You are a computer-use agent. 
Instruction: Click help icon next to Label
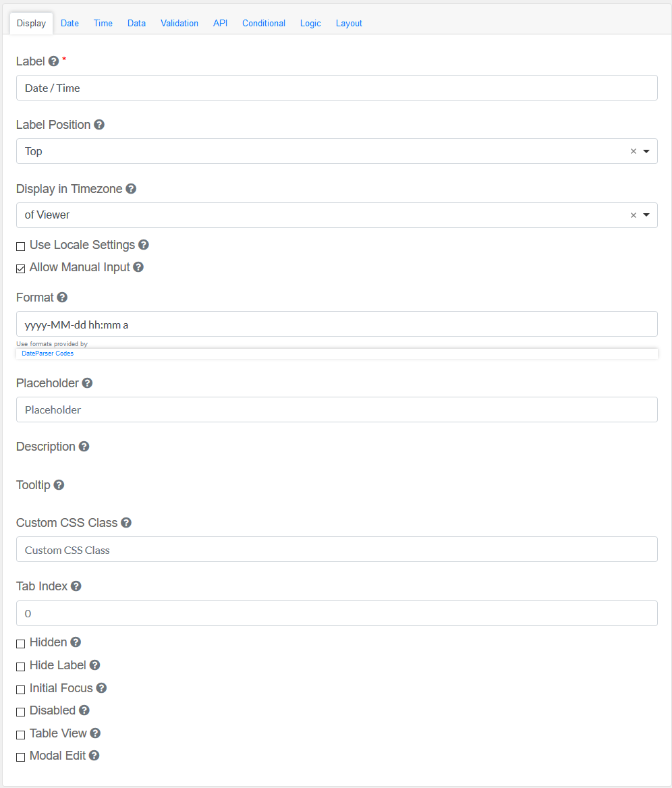point(54,61)
